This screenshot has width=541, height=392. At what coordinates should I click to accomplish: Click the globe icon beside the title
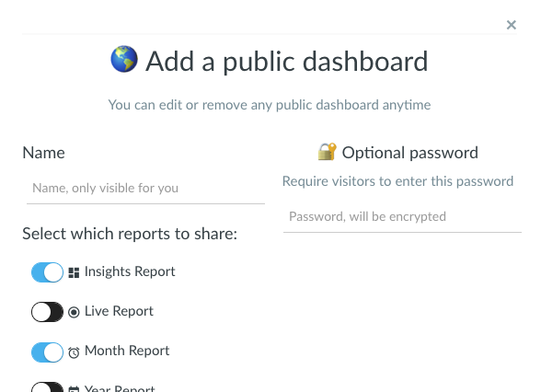(124, 59)
